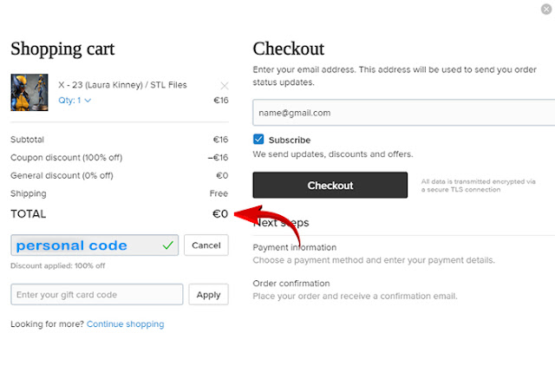
Task: Click the email address field
Action: coord(403,113)
